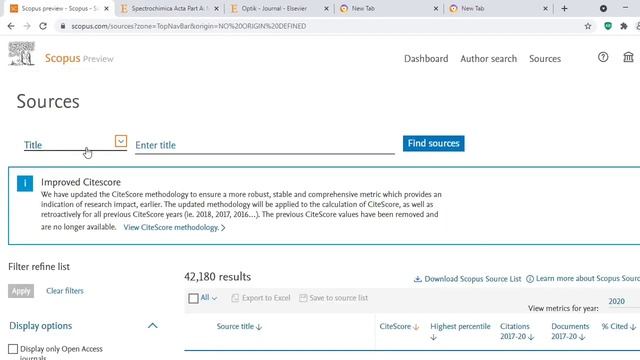Sort by Source title arrow
The height and width of the screenshot is (360, 640).
[259, 327]
